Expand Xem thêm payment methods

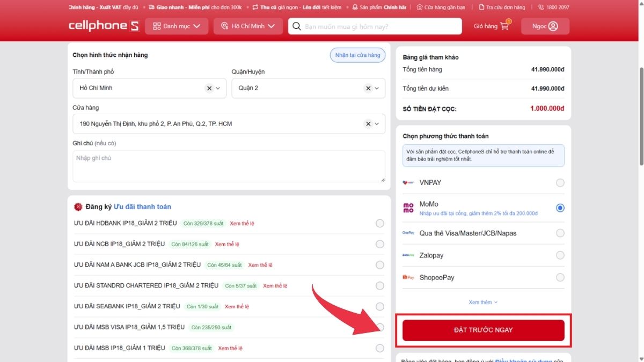(483, 302)
